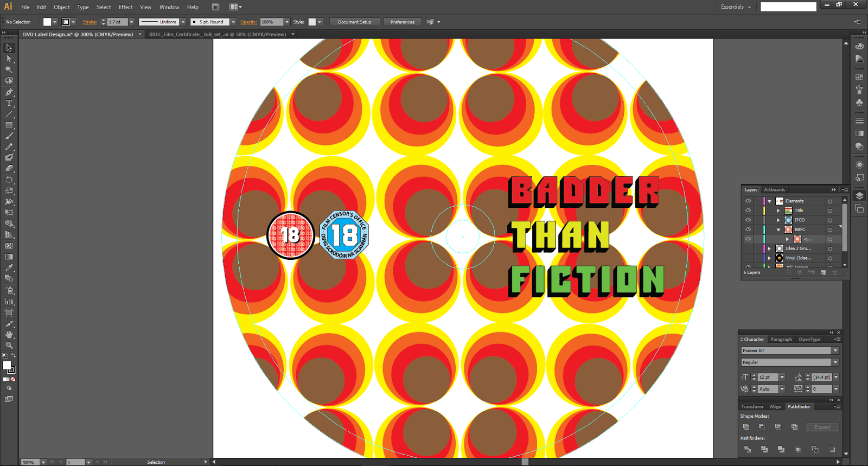868x466 pixels.
Task: Click Minus Front shape mode icon
Action: coord(762,427)
